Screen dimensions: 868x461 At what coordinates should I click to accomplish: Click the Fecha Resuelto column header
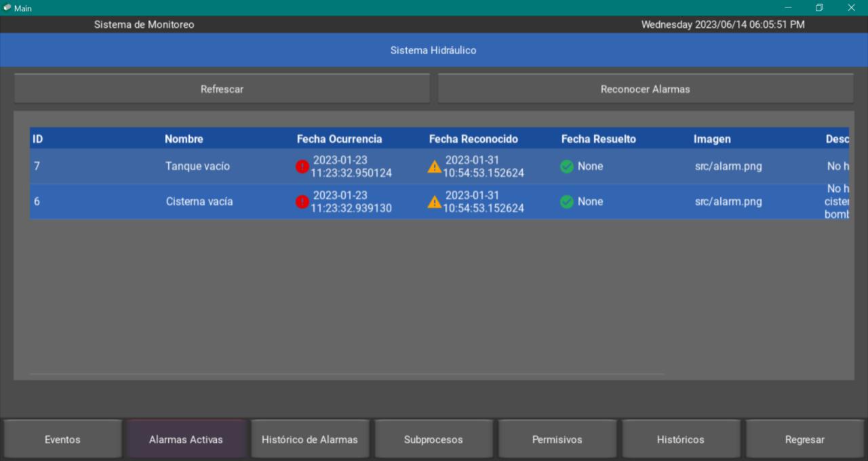599,139
